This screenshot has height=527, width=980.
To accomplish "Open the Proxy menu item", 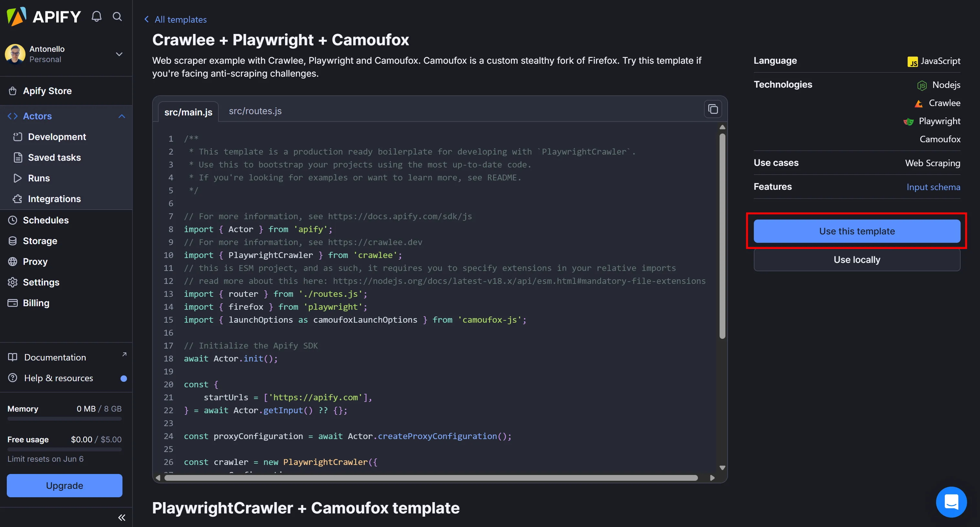I will [x=66, y=262].
